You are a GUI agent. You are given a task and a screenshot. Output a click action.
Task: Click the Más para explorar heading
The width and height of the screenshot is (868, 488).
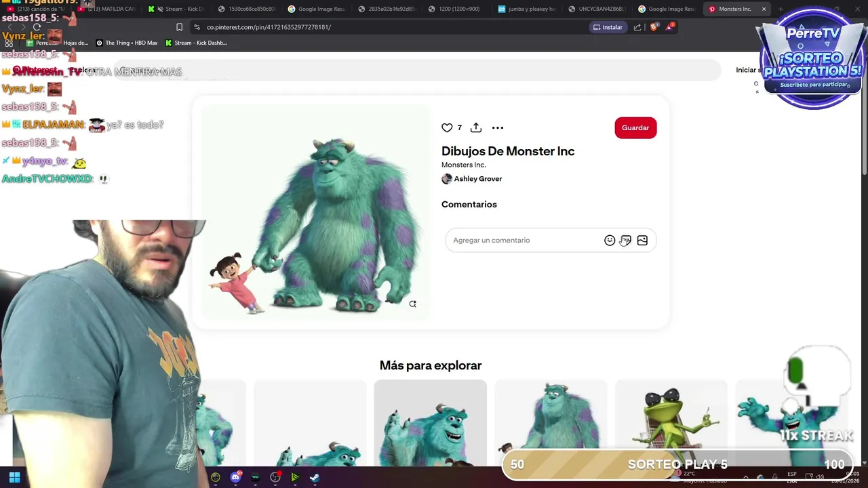431,365
